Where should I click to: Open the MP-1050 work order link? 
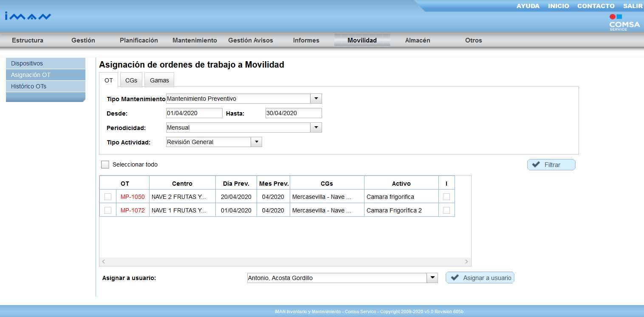(x=133, y=197)
